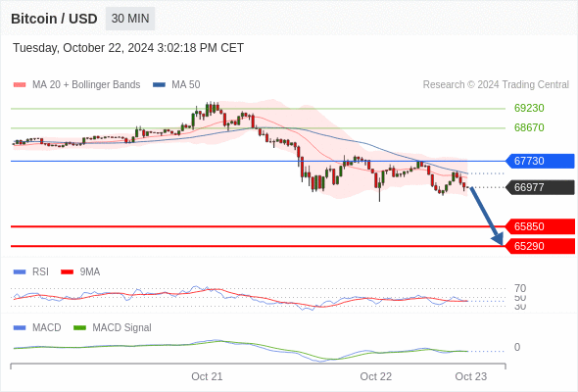Click the RSI legend label
The width and height of the screenshot is (578, 392).
[40, 271]
